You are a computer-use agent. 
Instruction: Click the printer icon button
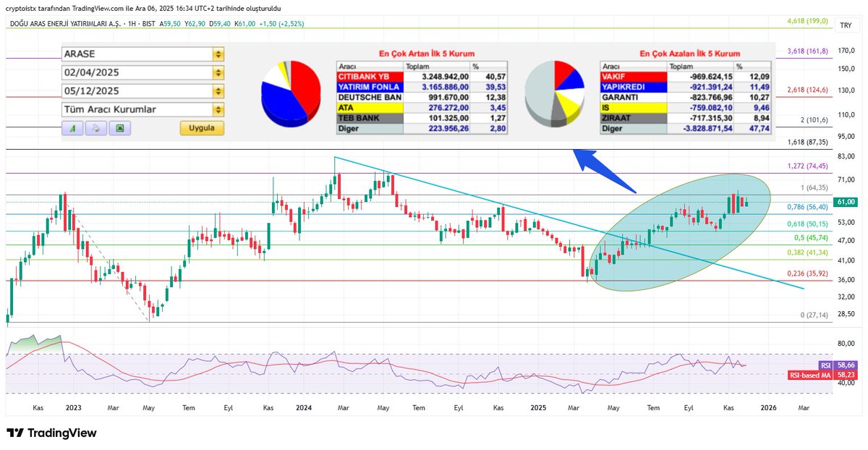(96, 128)
